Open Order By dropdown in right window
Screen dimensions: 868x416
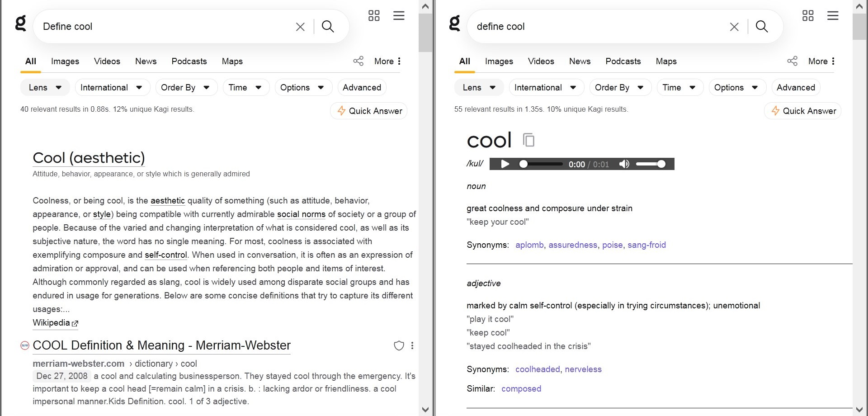tap(620, 87)
